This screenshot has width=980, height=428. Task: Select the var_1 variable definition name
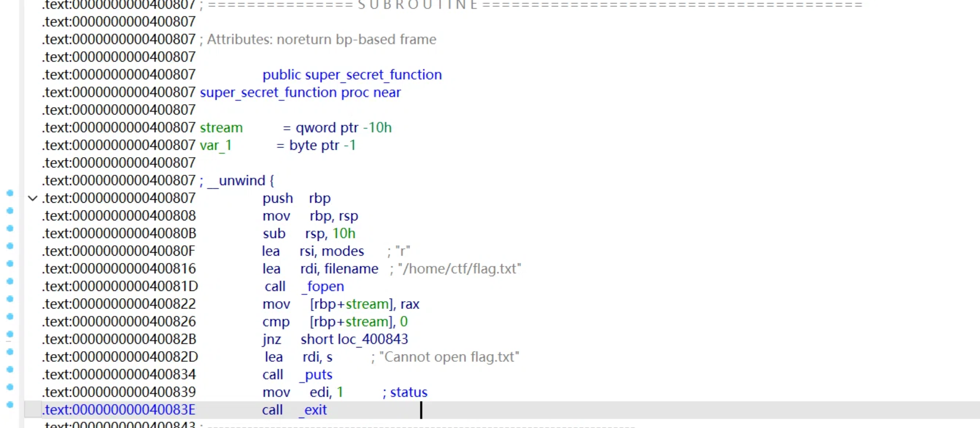pyautogui.click(x=216, y=145)
